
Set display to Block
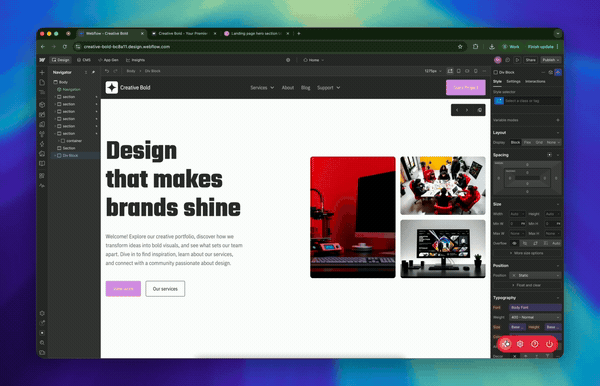[515, 142]
